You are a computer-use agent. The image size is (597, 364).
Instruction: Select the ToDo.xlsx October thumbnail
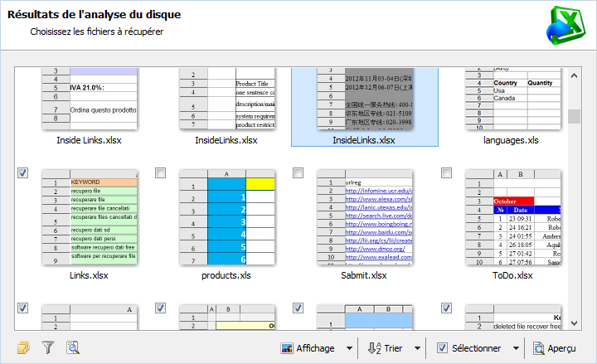(x=513, y=217)
